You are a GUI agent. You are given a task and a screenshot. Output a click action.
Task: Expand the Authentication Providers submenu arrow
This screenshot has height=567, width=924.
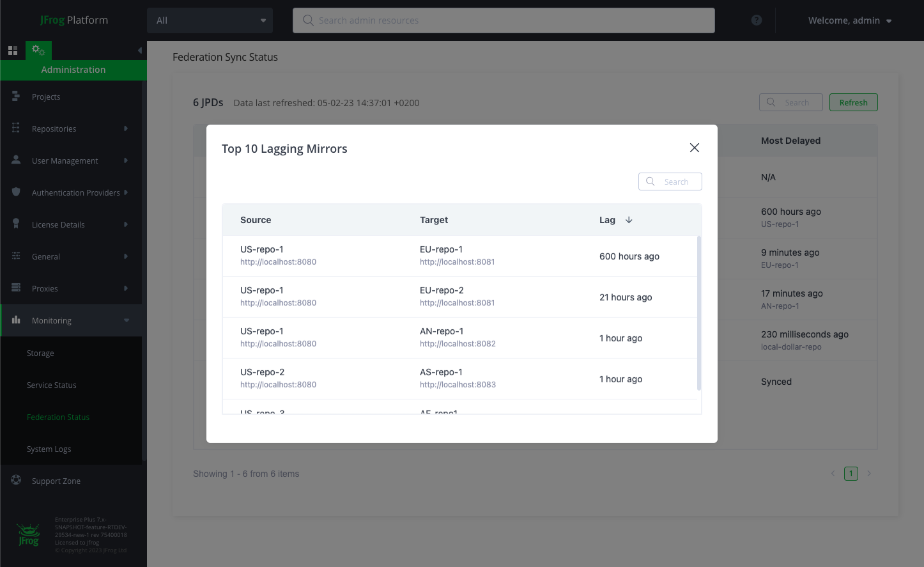tap(126, 192)
